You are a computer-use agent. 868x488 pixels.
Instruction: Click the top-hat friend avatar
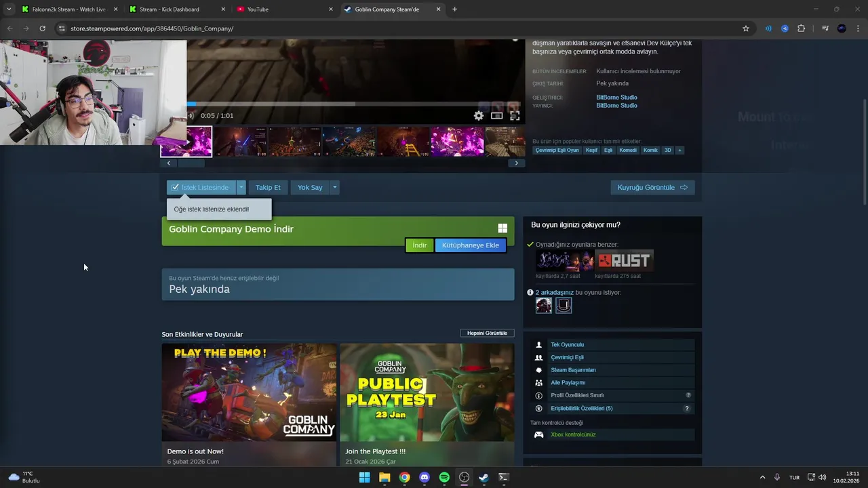564,306
